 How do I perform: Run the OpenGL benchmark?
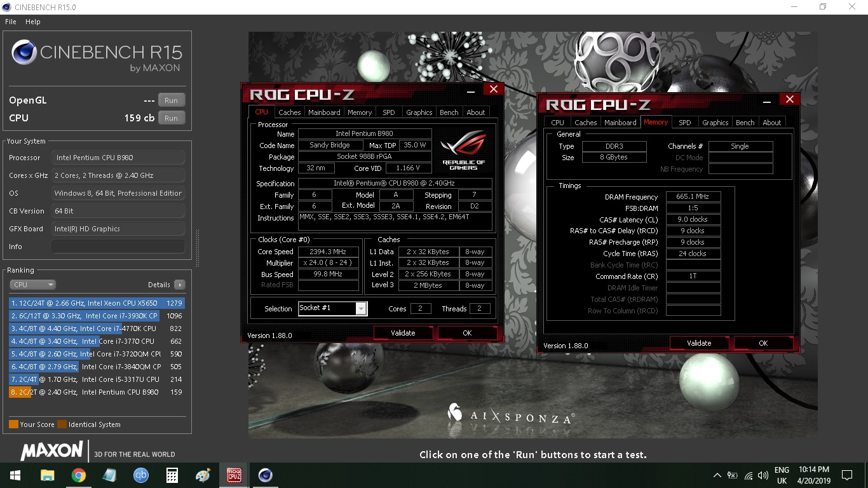point(172,100)
